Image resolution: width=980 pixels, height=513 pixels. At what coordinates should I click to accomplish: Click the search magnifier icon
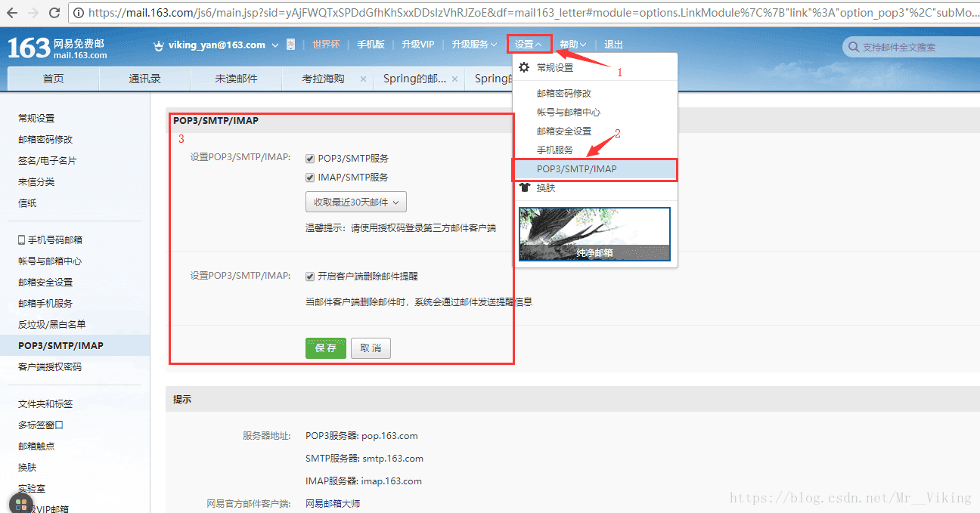point(853,47)
